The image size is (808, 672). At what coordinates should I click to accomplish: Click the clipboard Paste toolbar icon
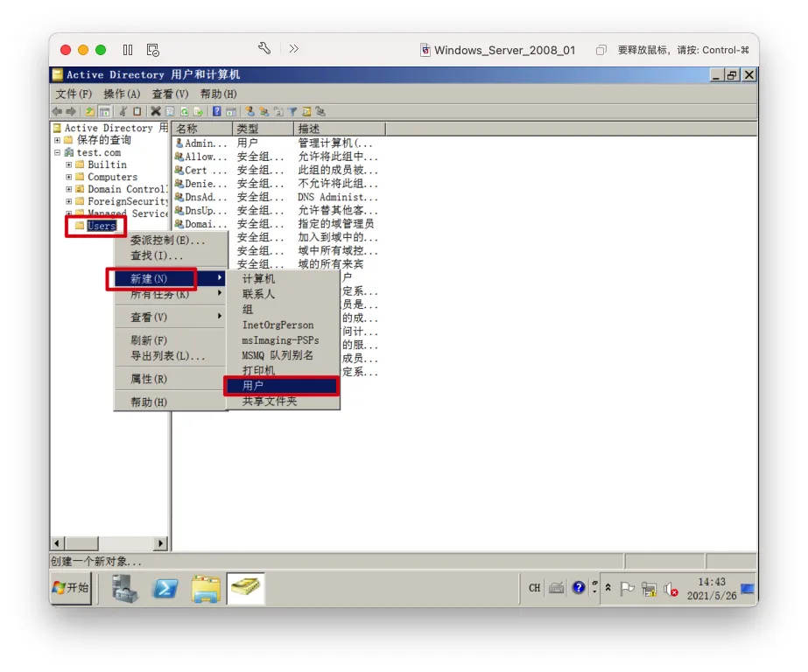click(137, 111)
